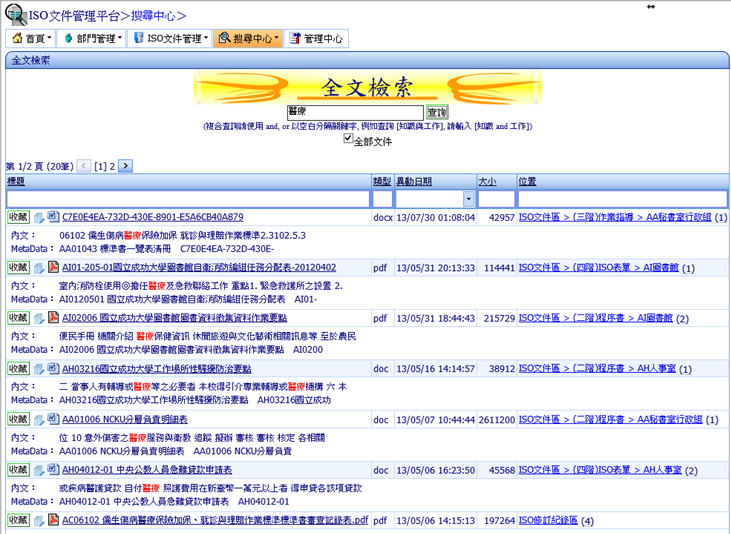
Task: Click 收藏 for AH04012-01 document
Action: pos(19,470)
